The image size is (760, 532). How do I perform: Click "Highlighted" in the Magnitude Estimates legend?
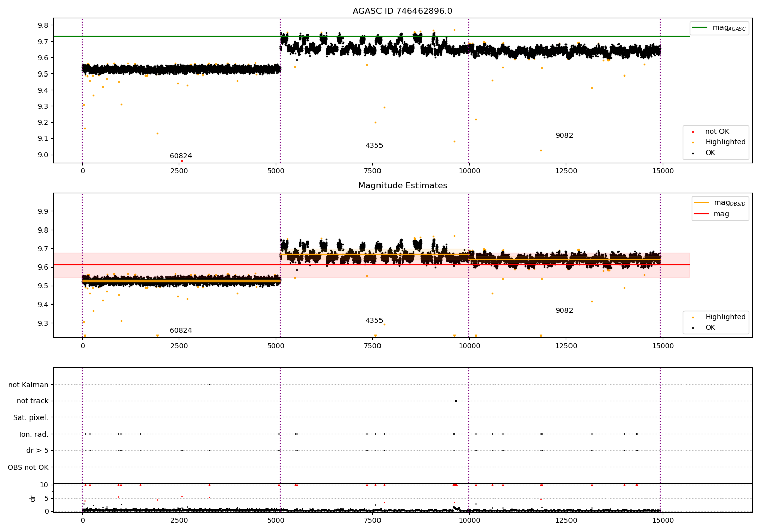[x=725, y=317]
